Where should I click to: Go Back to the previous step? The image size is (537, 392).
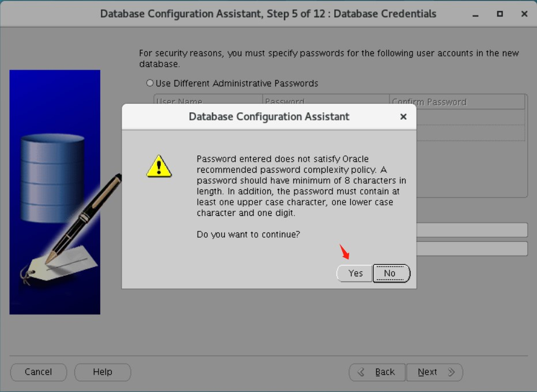coord(377,372)
